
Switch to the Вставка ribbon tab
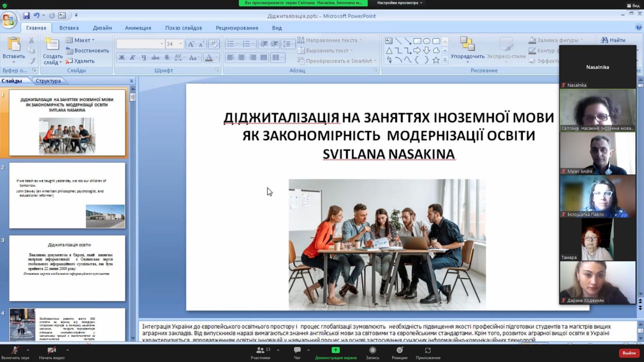[69, 28]
